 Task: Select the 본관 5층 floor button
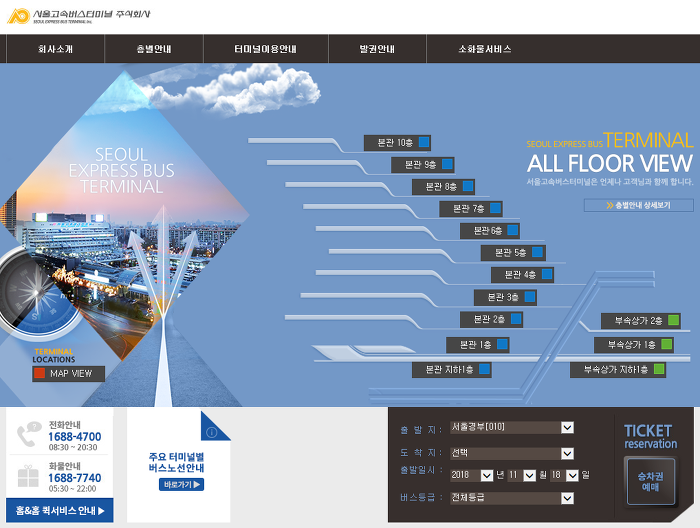[513, 253]
